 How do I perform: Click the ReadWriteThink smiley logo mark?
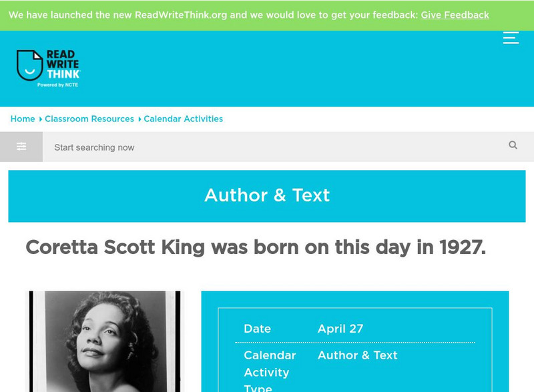coord(29,65)
